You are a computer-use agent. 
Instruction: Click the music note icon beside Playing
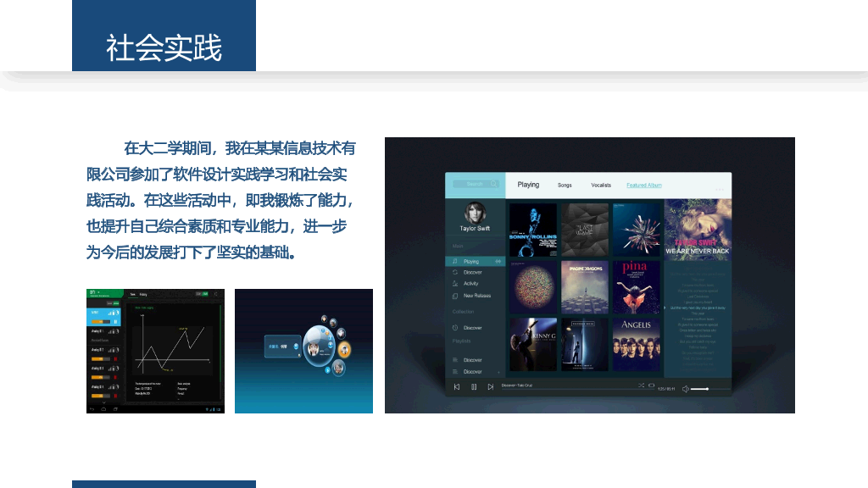coord(455,261)
